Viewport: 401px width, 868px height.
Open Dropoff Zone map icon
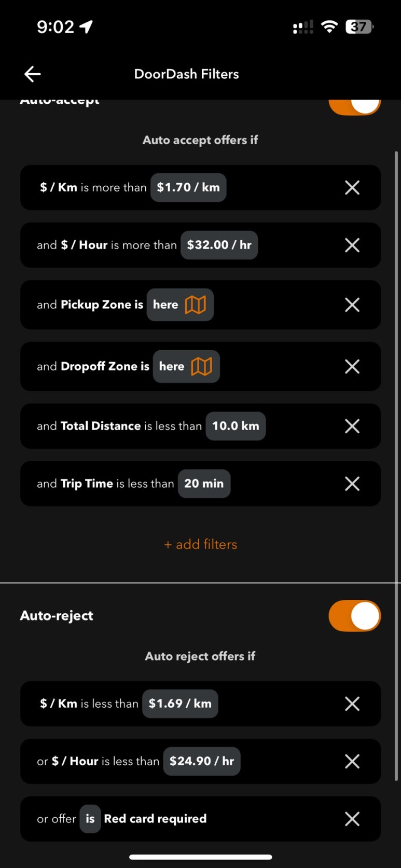coord(202,366)
